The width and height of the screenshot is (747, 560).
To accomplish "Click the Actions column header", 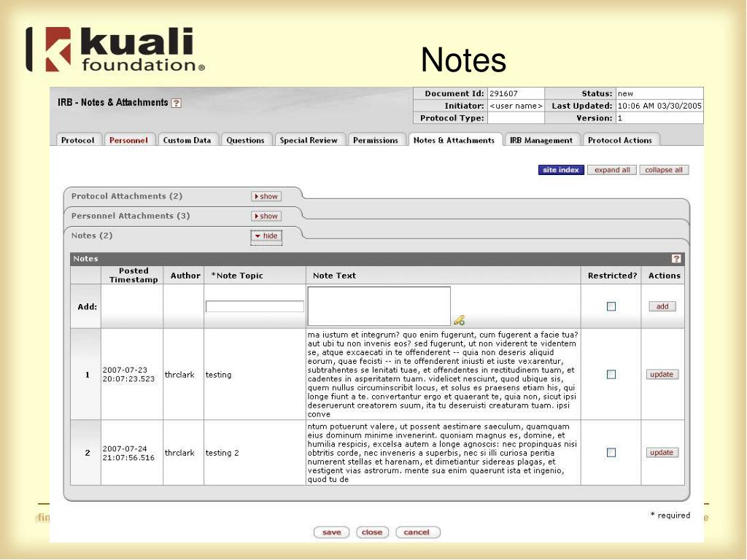I will (664, 275).
